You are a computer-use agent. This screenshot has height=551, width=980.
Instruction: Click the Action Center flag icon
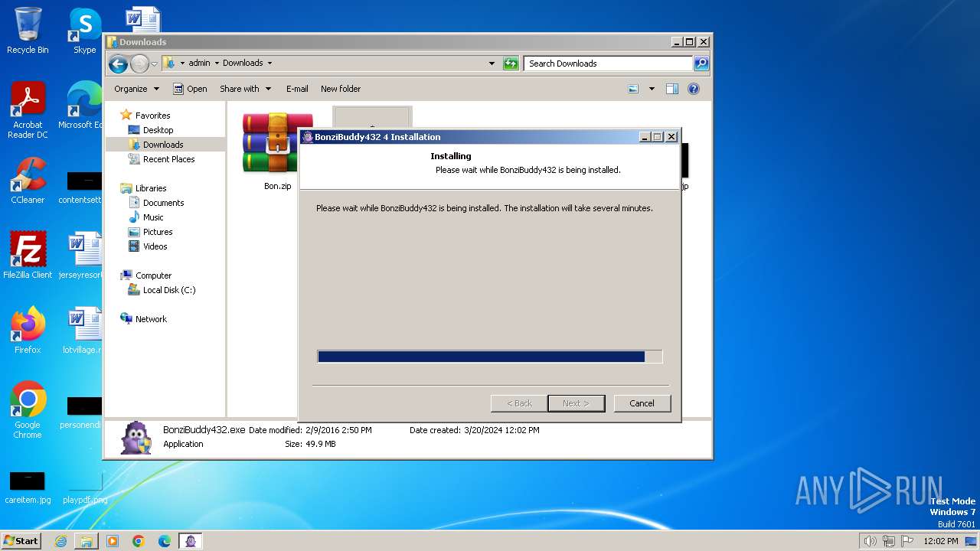pyautogui.click(x=907, y=541)
